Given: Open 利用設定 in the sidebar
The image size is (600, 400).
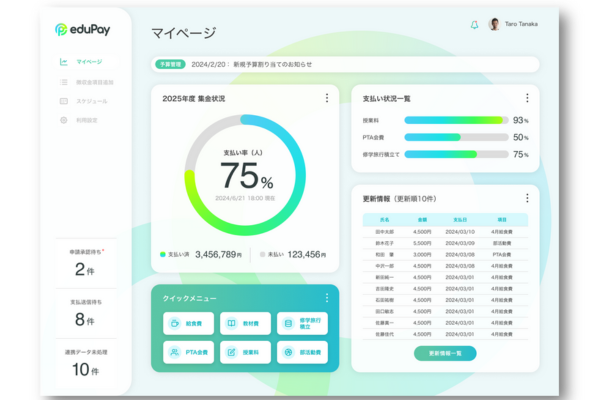Looking at the screenshot, I should (88, 120).
